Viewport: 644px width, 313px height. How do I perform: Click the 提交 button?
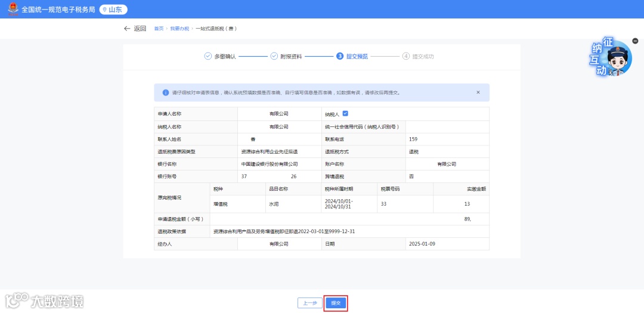[336, 303]
